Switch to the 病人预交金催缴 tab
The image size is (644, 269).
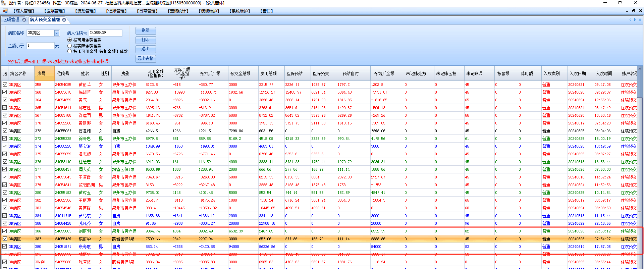[x=45, y=20]
